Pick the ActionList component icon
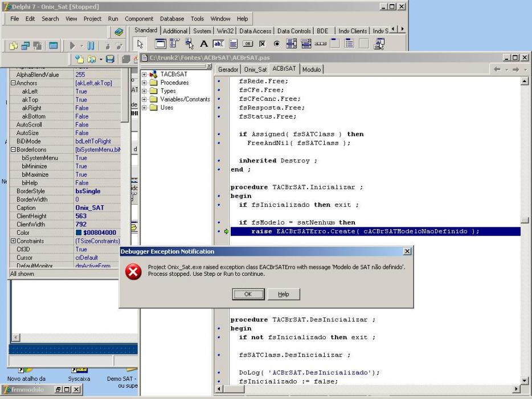This screenshot has width=532, height=399. pos(379,44)
